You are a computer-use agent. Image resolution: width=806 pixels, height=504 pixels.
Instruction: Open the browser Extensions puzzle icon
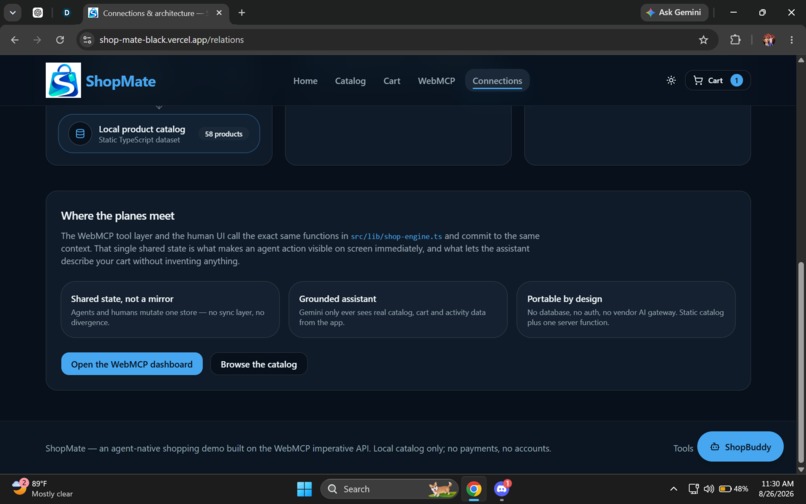click(x=735, y=40)
